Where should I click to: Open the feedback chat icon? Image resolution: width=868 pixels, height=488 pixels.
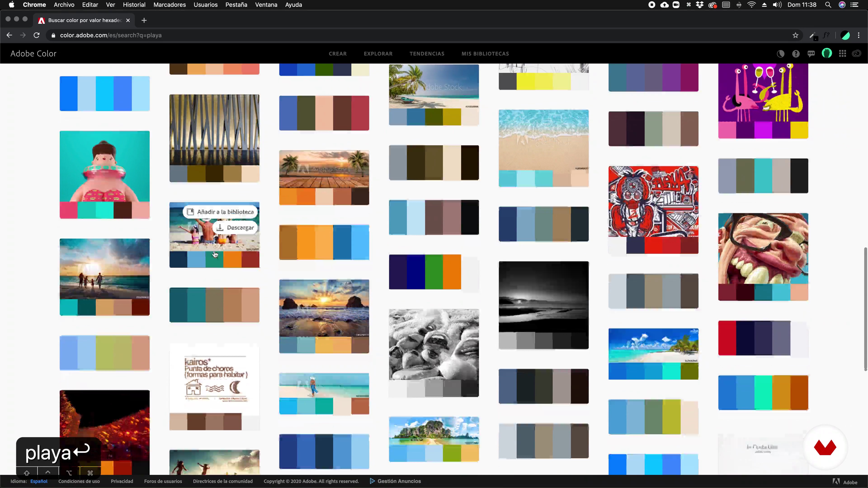811,54
